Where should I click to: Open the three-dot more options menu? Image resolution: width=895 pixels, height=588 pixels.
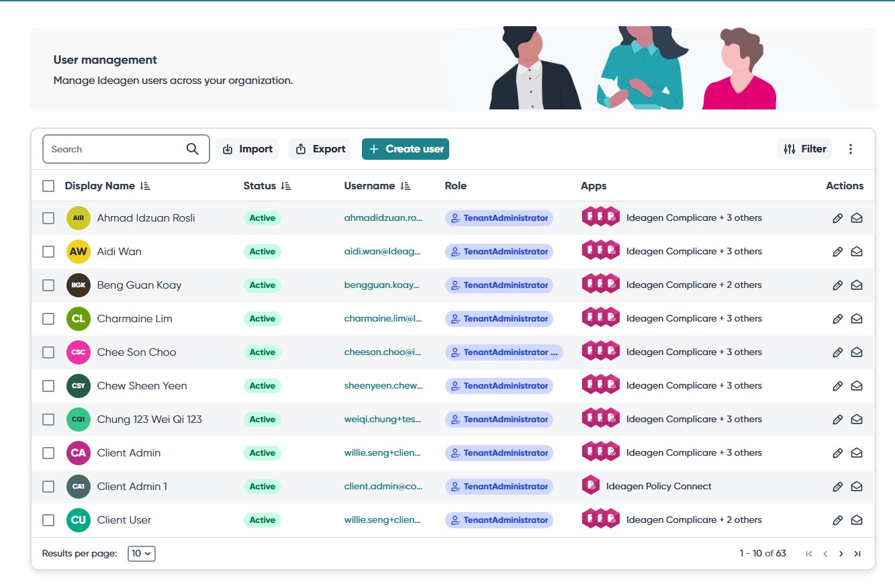coord(851,149)
